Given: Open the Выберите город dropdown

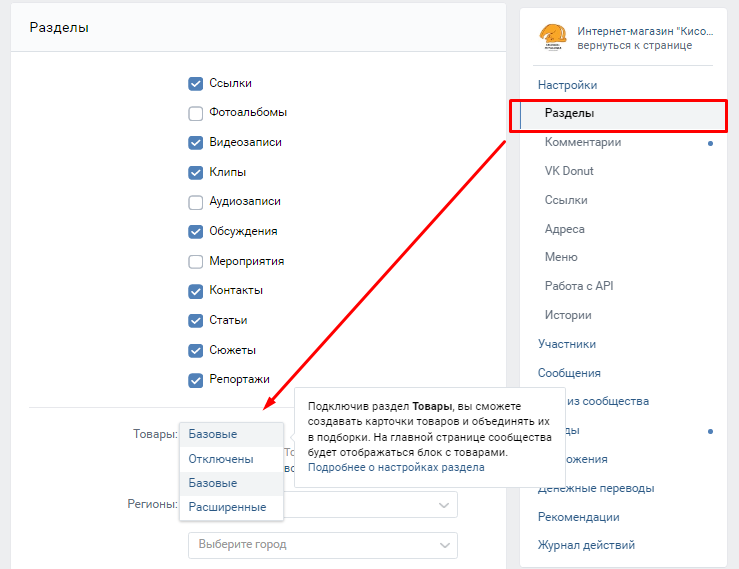Looking at the screenshot, I should tap(322, 545).
